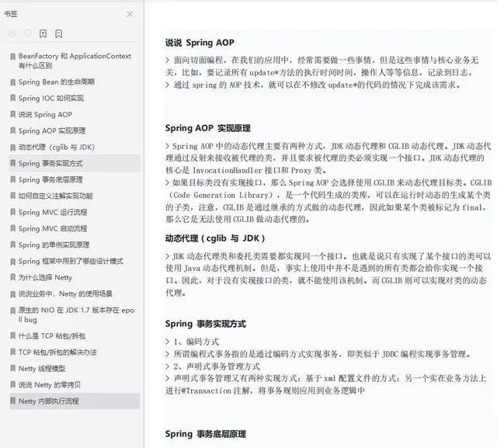Image resolution: width=497 pixels, height=448 pixels.
Task: Open the '原生的 NIO 在 JDK 1.7' epoll bug bookmark
Action: [76, 315]
